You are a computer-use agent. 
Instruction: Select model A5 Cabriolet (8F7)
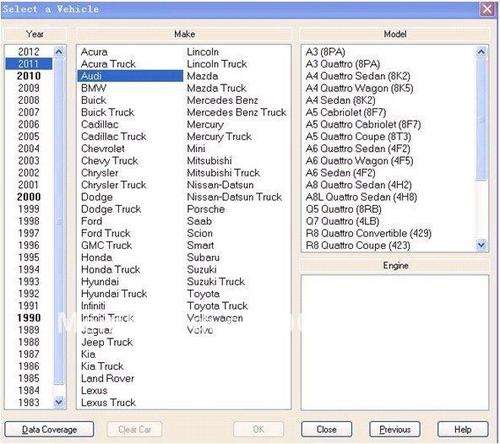tap(346, 112)
